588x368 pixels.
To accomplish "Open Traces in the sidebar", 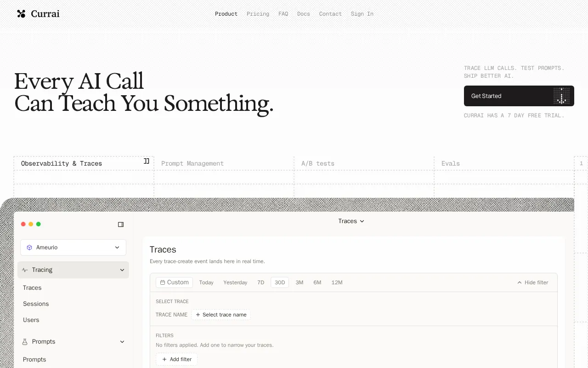I will pos(32,287).
